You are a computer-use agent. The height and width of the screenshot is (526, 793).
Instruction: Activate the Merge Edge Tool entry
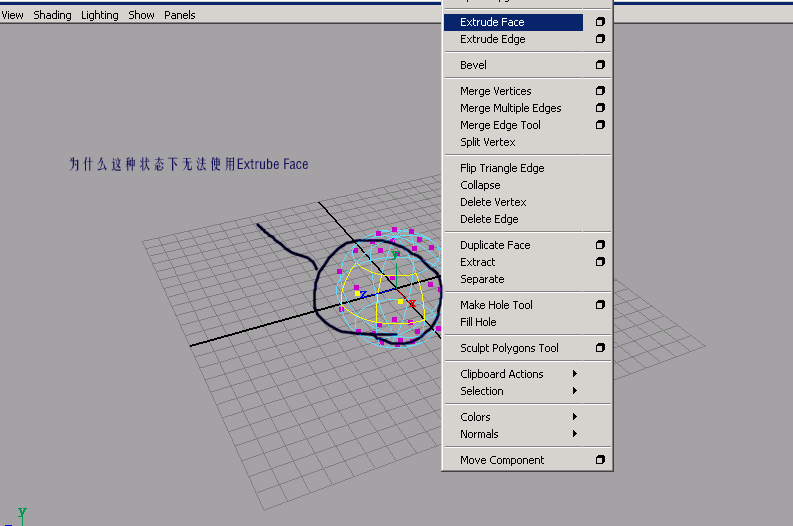pos(513,125)
